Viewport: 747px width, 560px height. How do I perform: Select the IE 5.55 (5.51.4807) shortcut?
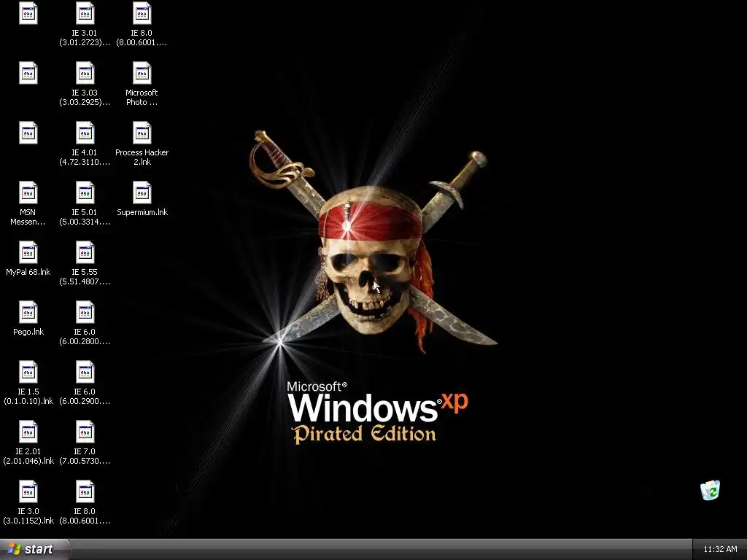tap(85, 253)
